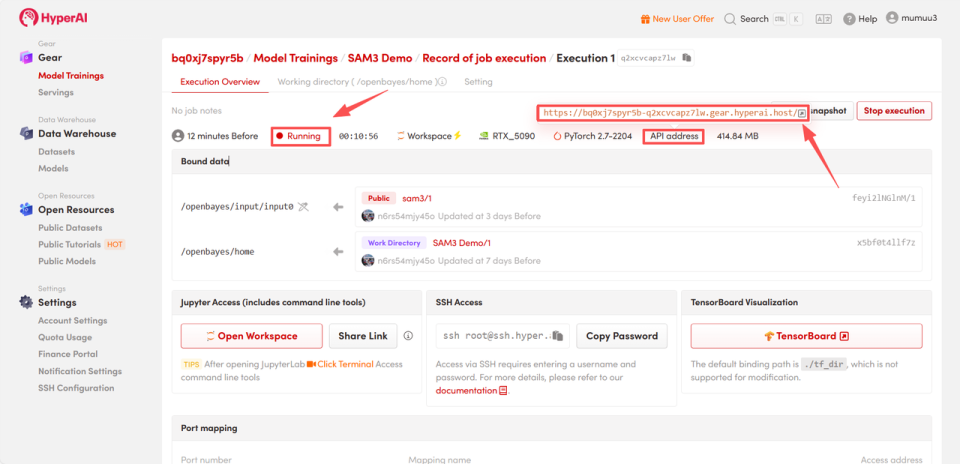This screenshot has height=464, width=960.
Task: Click the info icon beside Working directory
Action: (x=442, y=81)
